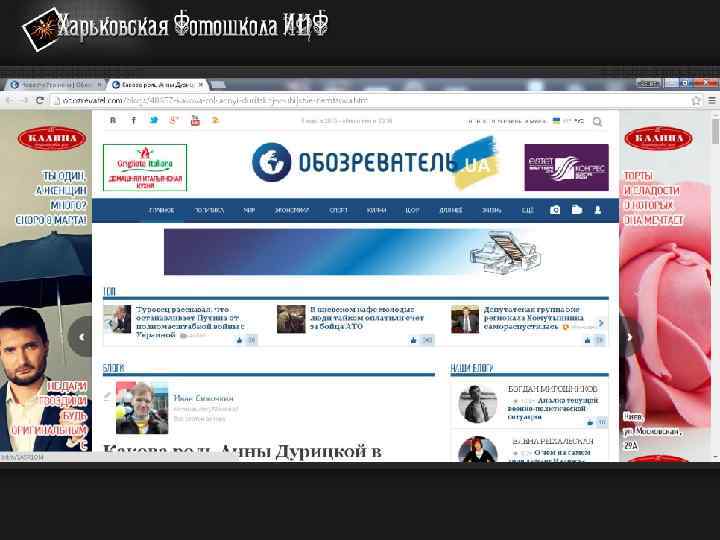720x540 pixels.
Task: Like the Депутатская группа news item
Action: pyautogui.click(x=587, y=340)
